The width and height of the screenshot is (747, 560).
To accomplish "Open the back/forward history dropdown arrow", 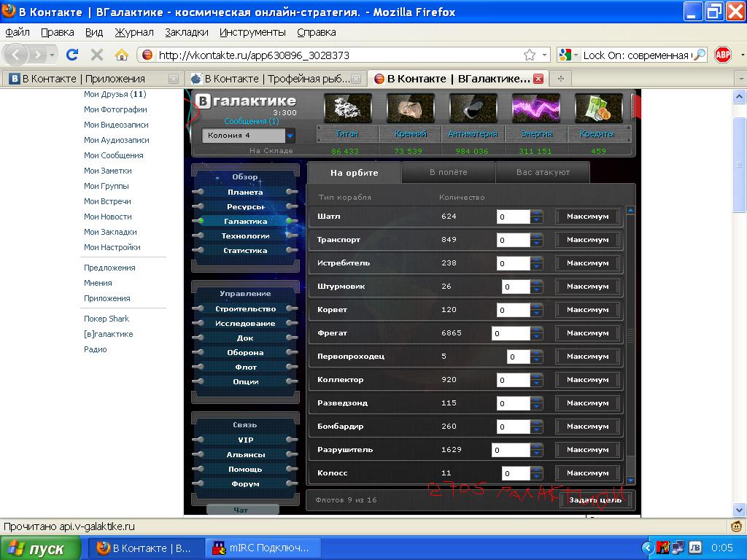I will point(52,55).
